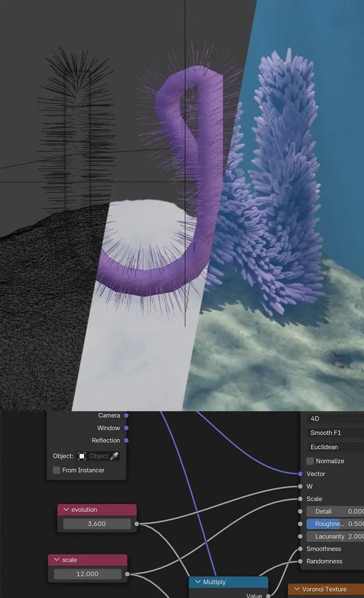Click the Lacunarity input socket
The image size is (364, 598).
coord(300,537)
